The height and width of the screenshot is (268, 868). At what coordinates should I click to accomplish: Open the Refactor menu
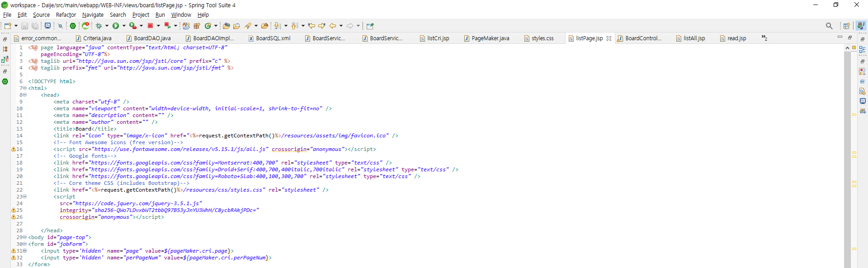pos(66,15)
